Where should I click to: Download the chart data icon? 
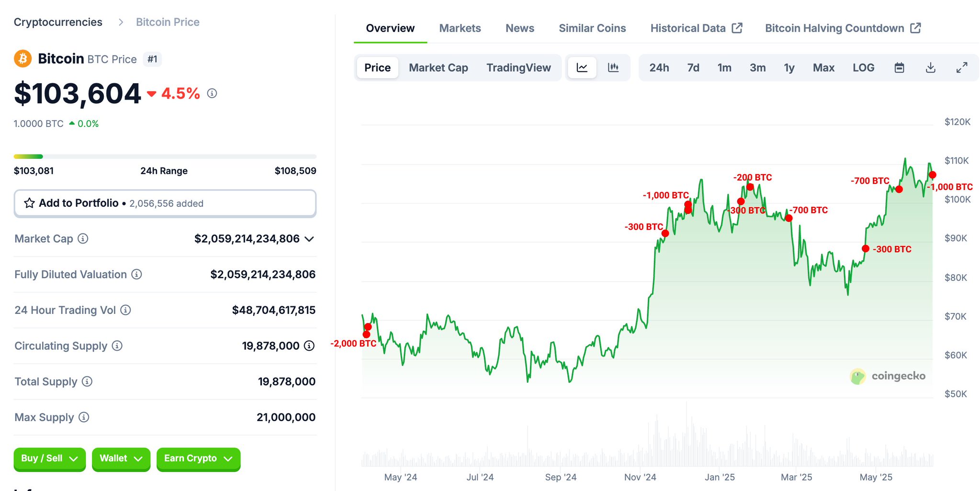click(x=930, y=67)
